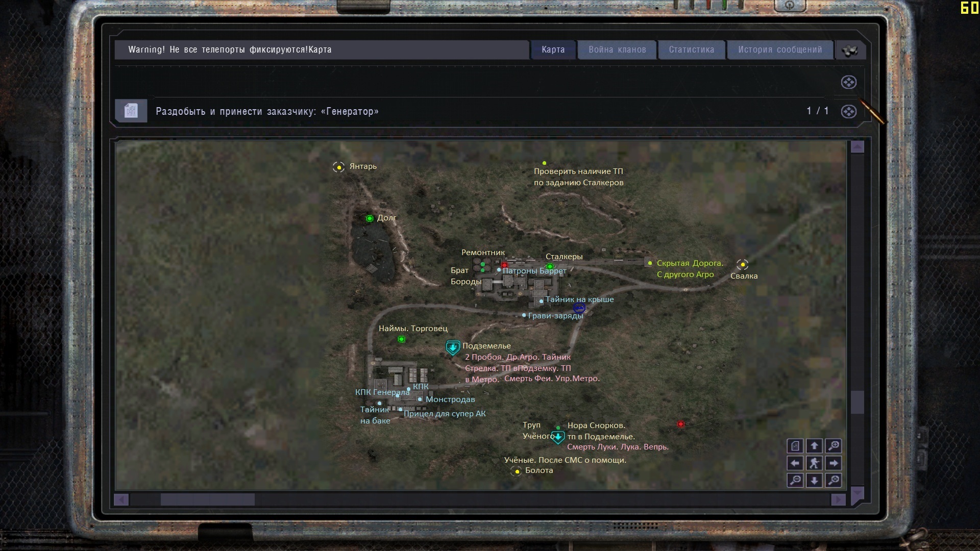Switch to the Война кланов tab
Screen dimensions: 980x551
(617, 49)
